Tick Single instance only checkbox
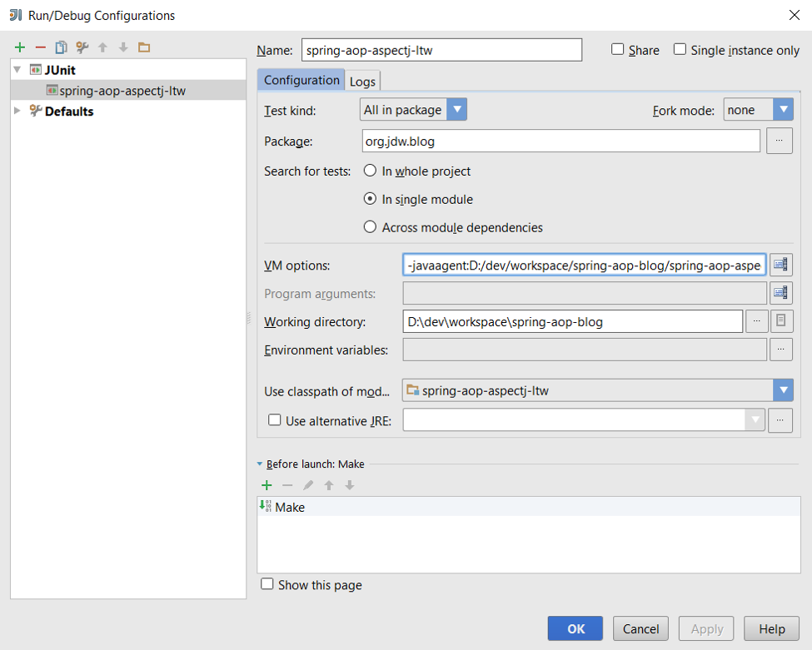Image resolution: width=812 pixels, height=650 pixels. pos(680,49)
